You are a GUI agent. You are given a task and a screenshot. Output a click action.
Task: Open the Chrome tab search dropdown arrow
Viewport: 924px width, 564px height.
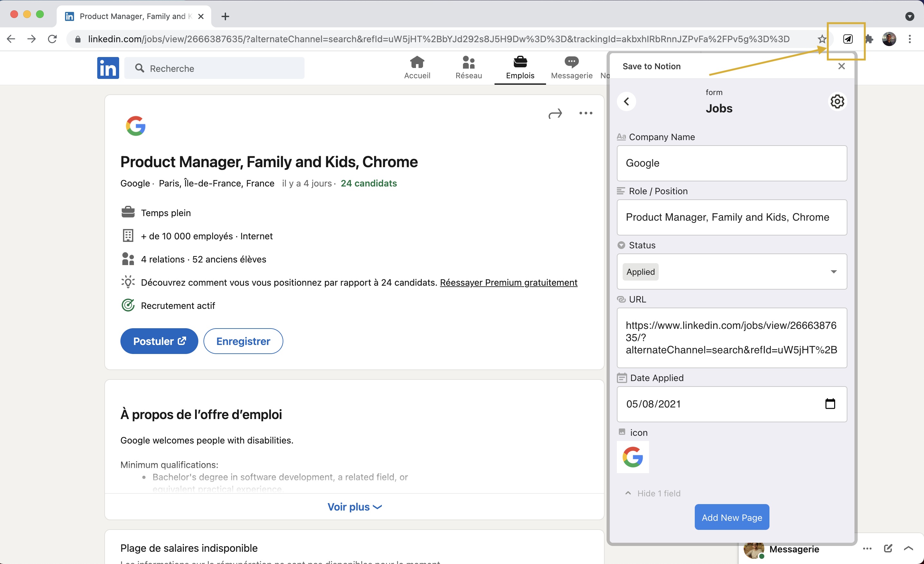(910, 16)
